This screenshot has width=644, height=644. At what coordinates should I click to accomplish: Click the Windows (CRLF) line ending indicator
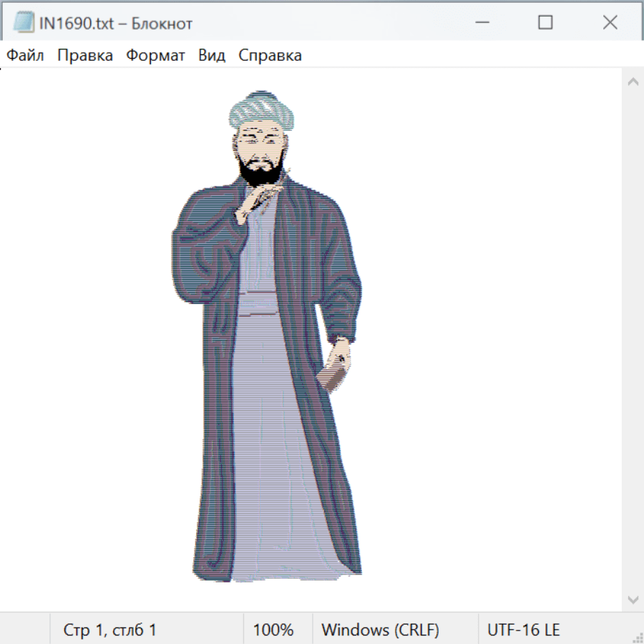pyautogui.click(x=380, y=630)
